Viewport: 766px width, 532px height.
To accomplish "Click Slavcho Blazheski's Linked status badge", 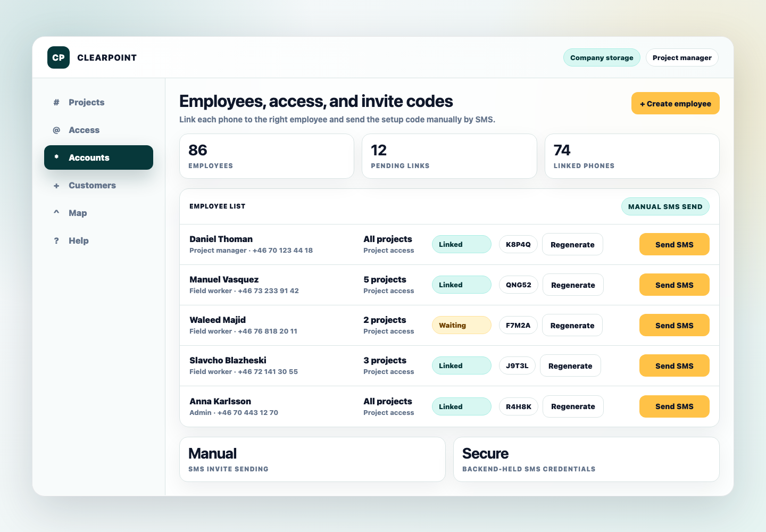I will point(462,365).
